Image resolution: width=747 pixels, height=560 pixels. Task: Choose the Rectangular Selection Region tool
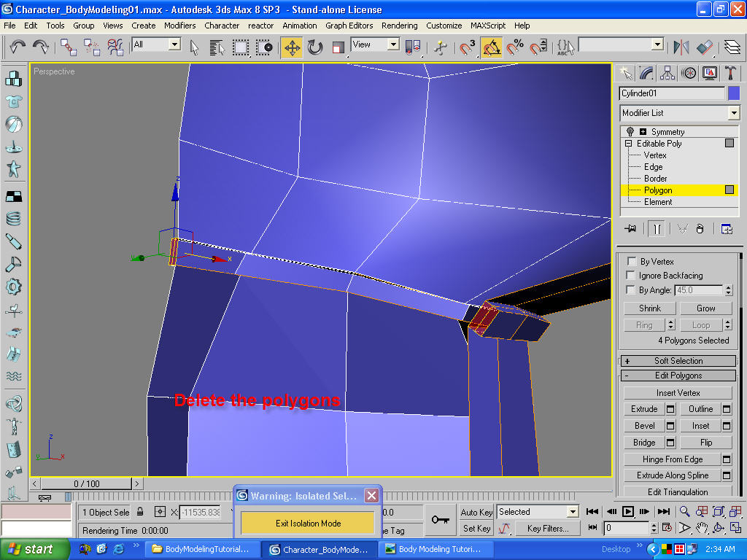pyautogui.click(x=241, y=47)
